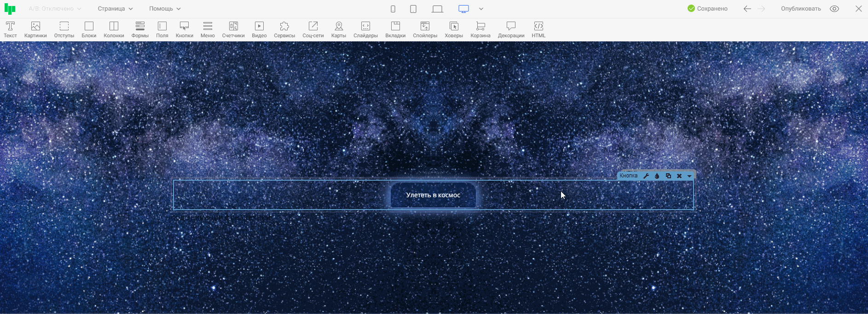Add an HTML code block
Screen dimensions: 868x314
pos(538,29)
